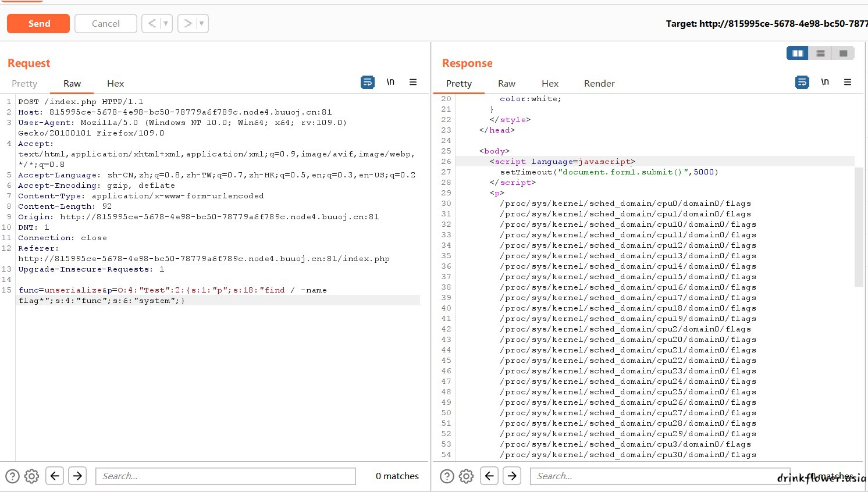Screen dimensions: 868x492
Task: Open Request search help icon
Action: tap(12, 476)
